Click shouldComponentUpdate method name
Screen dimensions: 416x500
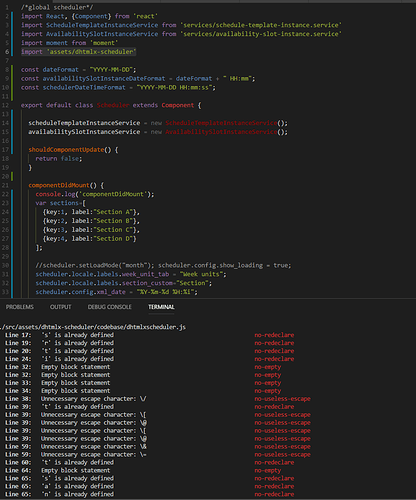coord(66,150)
